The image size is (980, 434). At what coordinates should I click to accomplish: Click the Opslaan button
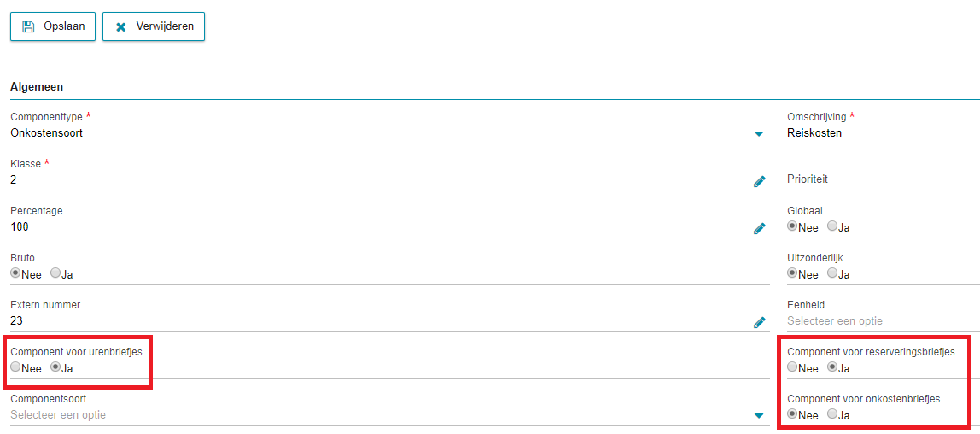click(x=53, y=26)
